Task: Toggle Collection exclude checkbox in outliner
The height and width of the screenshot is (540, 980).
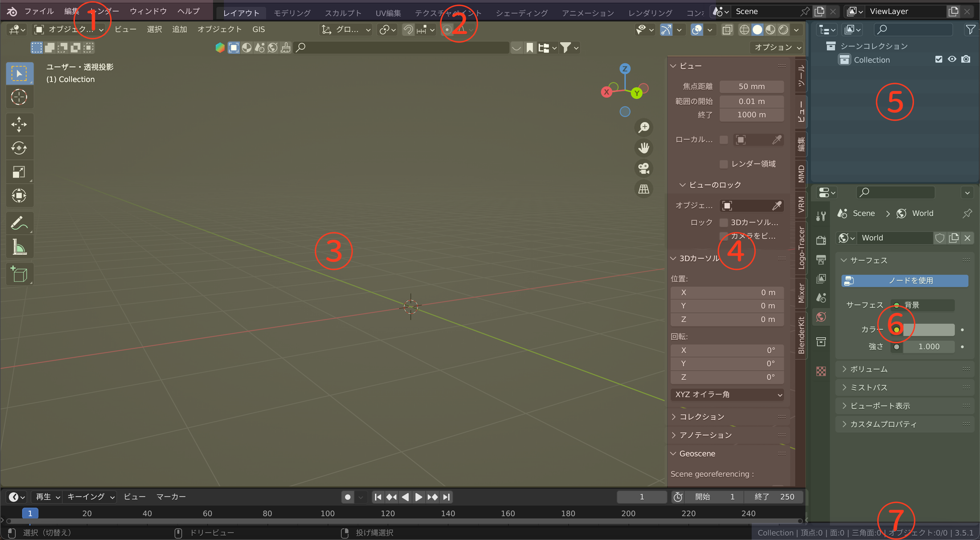Action: click(939, 59)
